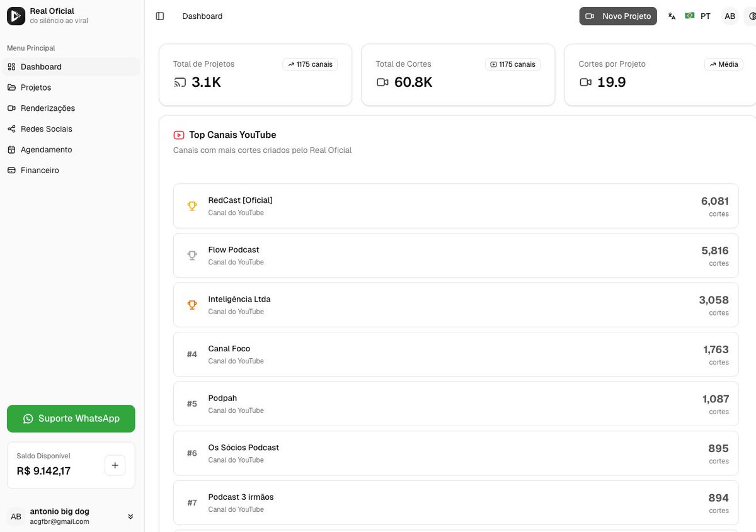This screenshot has width=756, height=532.
Task: Click the video camera icon beside 60.8K
Action: [x=382, y=82]
